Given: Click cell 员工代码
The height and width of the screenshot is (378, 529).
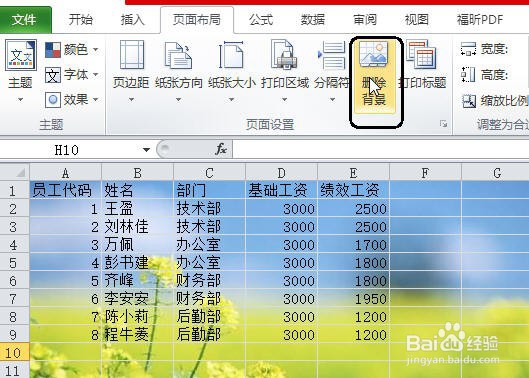Looking at the screenshot, I should pyautogui.click(x=65, y=190).
